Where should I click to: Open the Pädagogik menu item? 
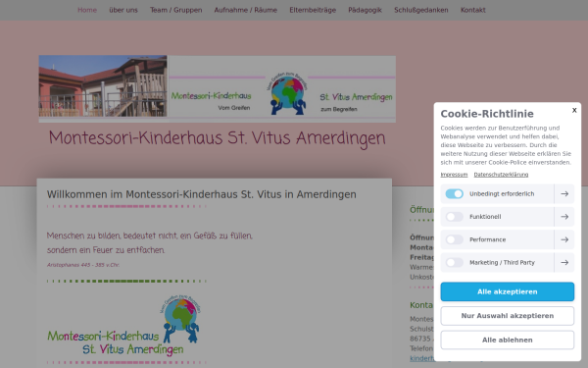pos(365,10)
